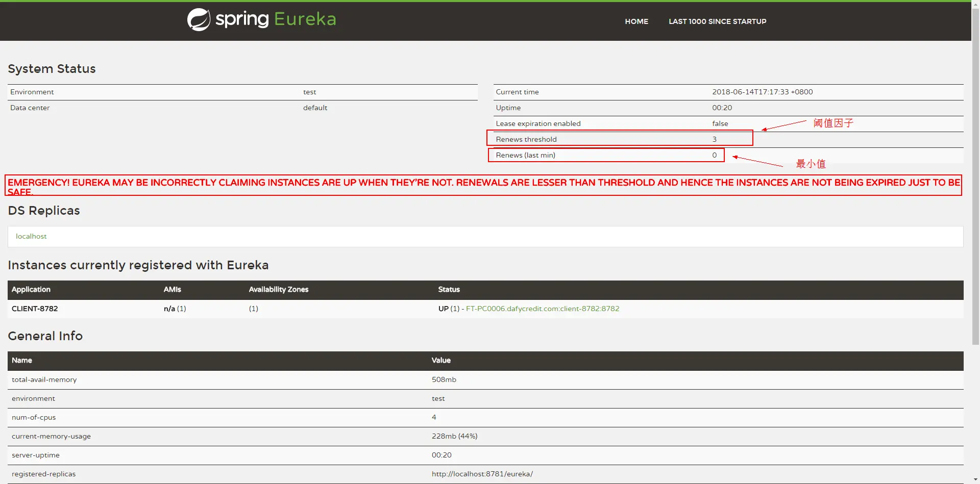Select the n/a (1) AMIs cell

[175, 309]
